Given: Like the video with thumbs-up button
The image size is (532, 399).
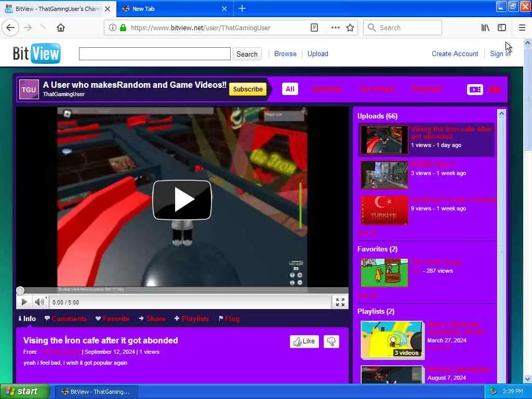Looking at the screenshot, I should [304, 341].
